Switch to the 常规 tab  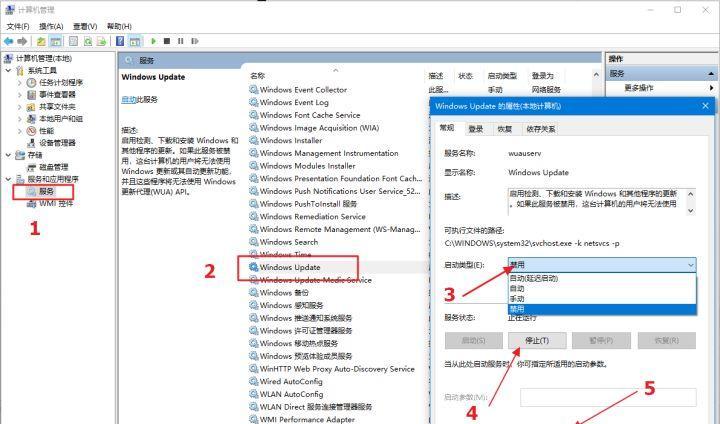447,128
